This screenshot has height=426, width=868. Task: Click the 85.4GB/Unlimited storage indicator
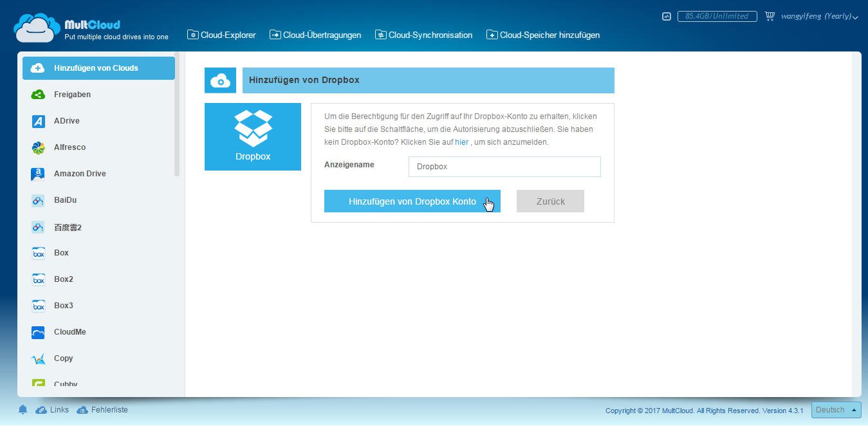[716, 16]
